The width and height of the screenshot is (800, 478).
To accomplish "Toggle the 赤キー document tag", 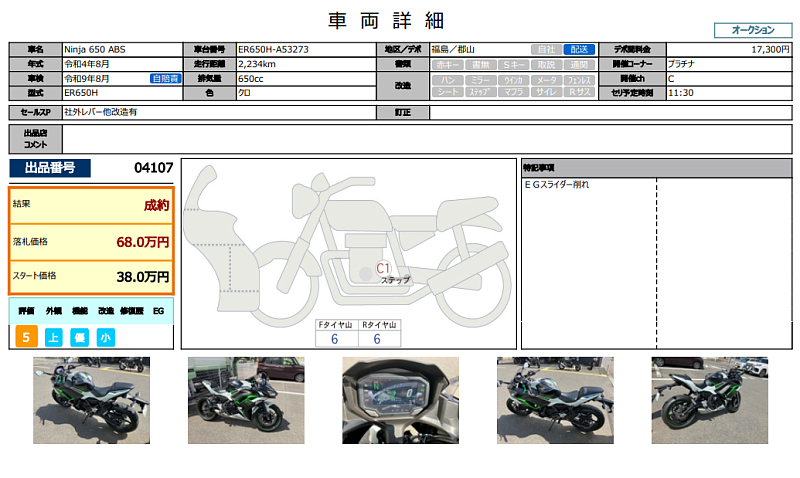I will pyautogui.click(x=447, y=65).
